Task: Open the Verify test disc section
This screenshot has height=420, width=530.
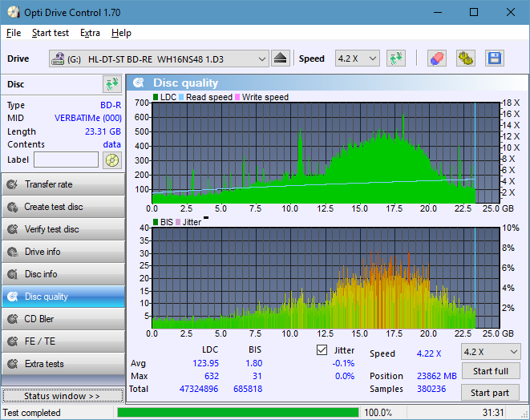Action: (x=63, y=229)
